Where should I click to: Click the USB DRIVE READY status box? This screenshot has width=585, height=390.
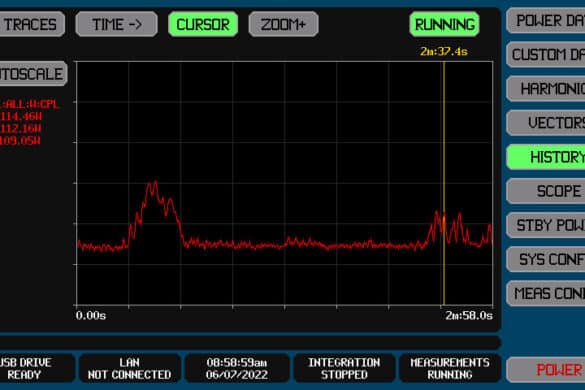37,368
